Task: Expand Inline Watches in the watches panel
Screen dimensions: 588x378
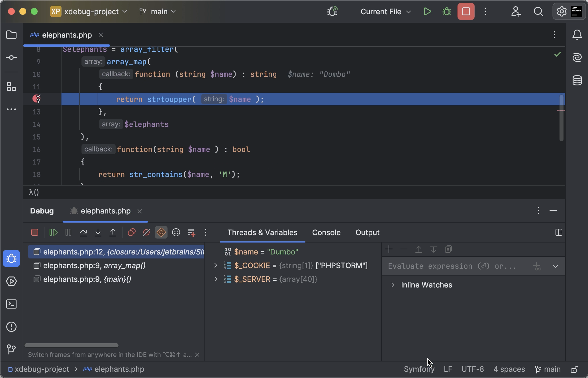Action: (x=393, y=285)
